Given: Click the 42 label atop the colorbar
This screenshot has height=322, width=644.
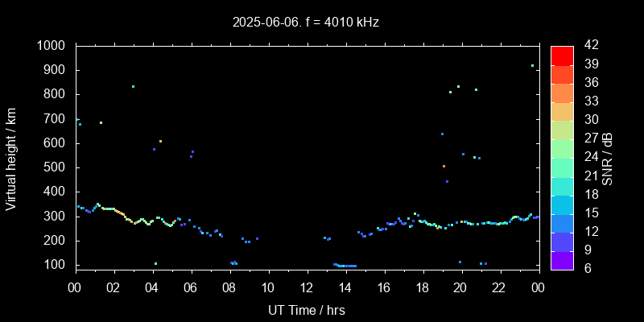Looking at the screenshot, I should coord(590,46).
